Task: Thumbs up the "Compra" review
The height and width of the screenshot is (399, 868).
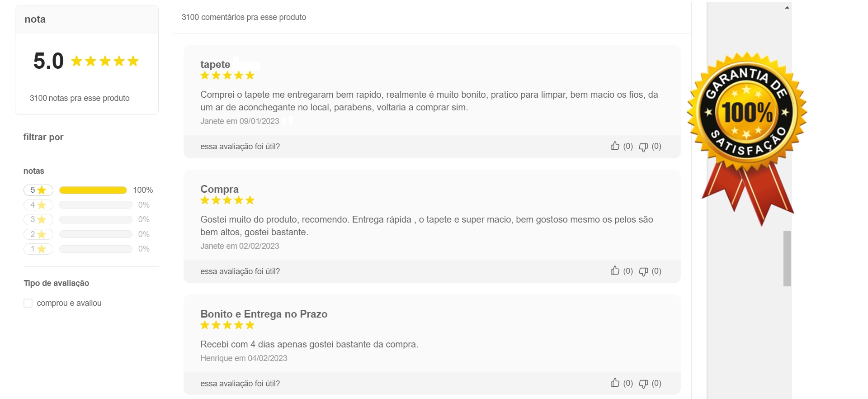Action: coord(615,271)
